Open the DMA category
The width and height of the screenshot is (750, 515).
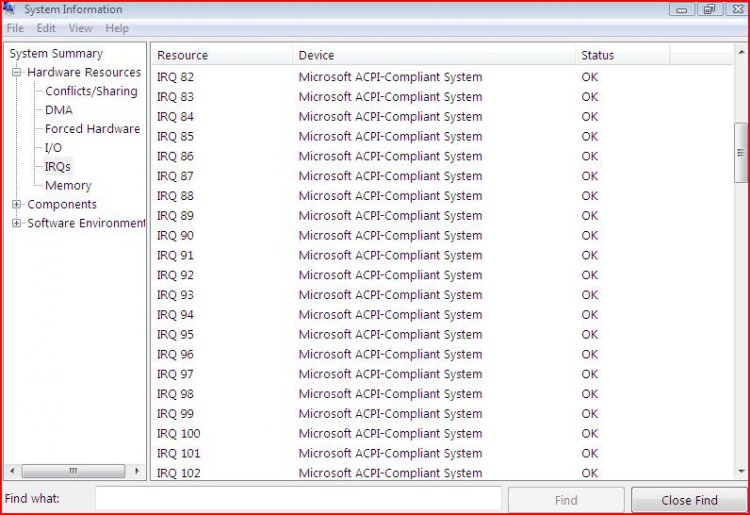[x=59, y=110]
